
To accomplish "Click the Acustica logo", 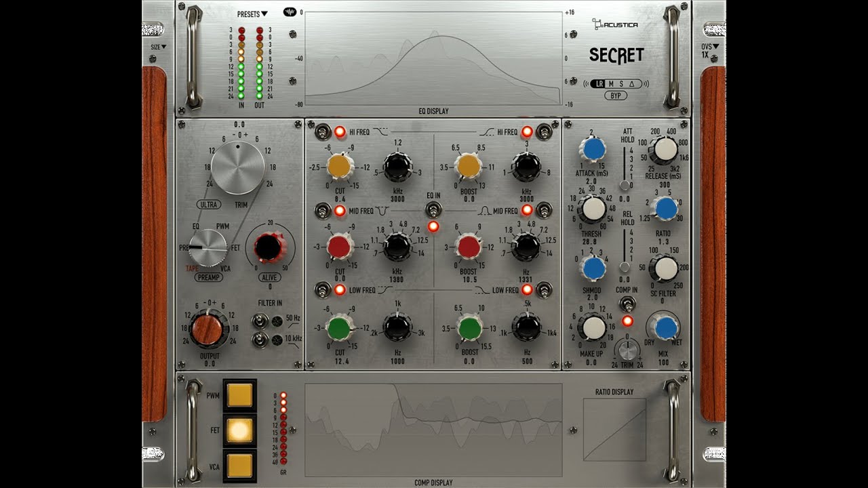I will (x=615, y=24).
